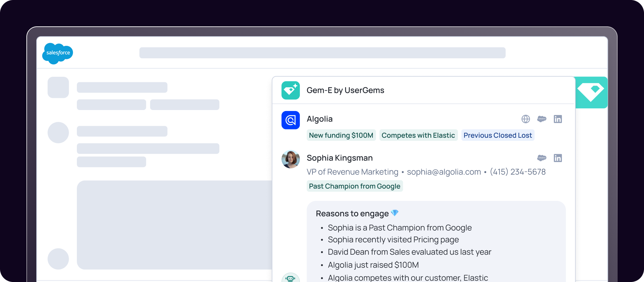Open Algolia Salesforce record icon
The width and height of the screenshot is (644, 282).
coord(542,119)
